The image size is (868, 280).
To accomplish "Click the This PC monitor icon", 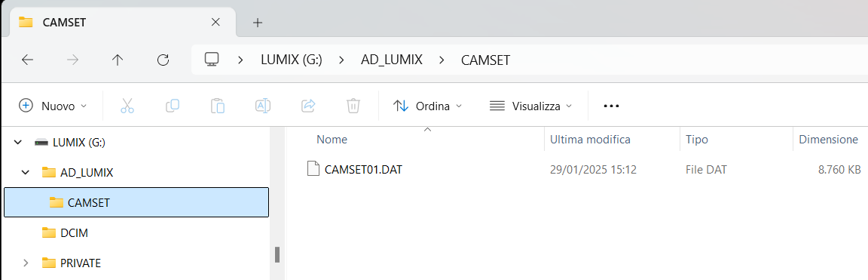I will click(212, 60).
